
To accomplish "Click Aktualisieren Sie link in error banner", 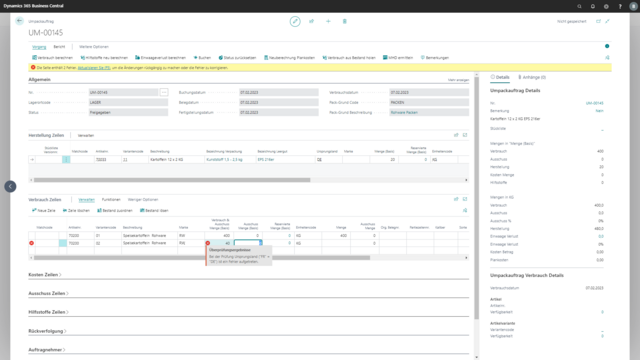I will 94,68.
